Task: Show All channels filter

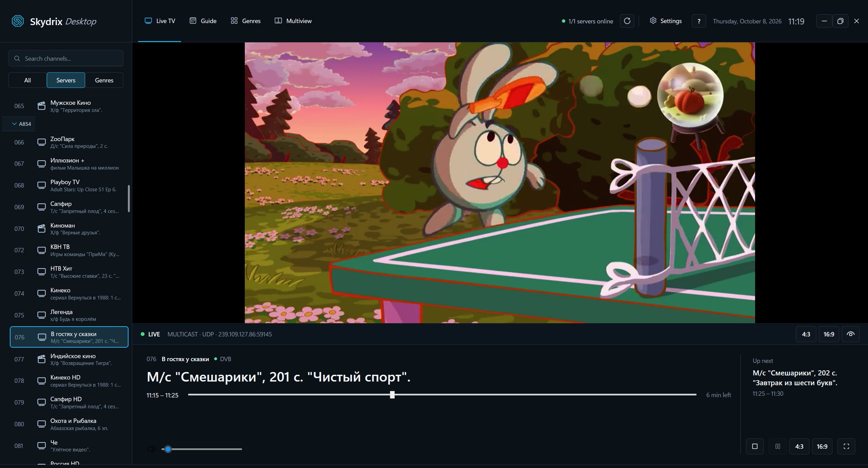Action: (27, 80)
